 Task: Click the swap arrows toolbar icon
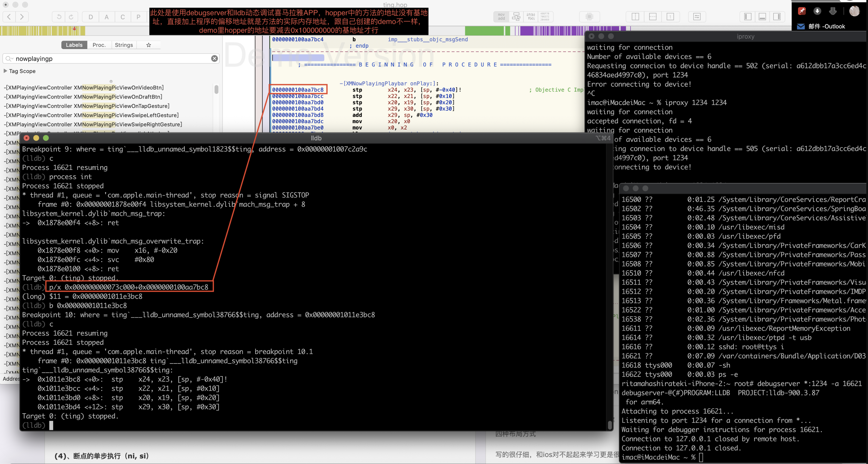pyautogui.click(x=697, y=16)
